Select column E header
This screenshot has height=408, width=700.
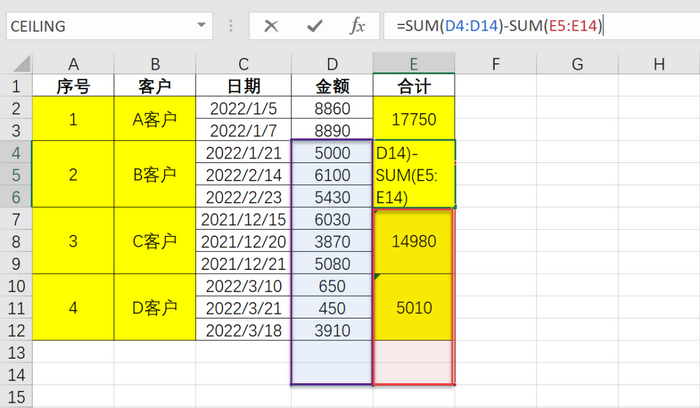point(414,65)
